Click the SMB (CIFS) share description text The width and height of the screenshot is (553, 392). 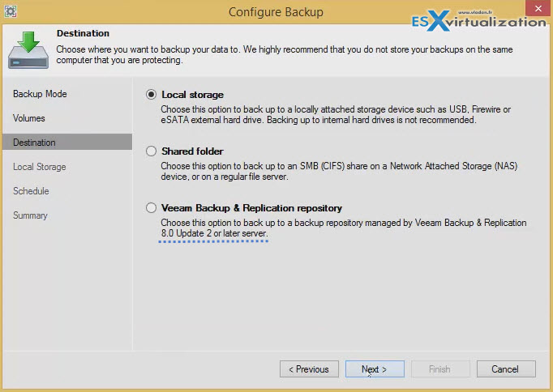click(x=339, y=171)
